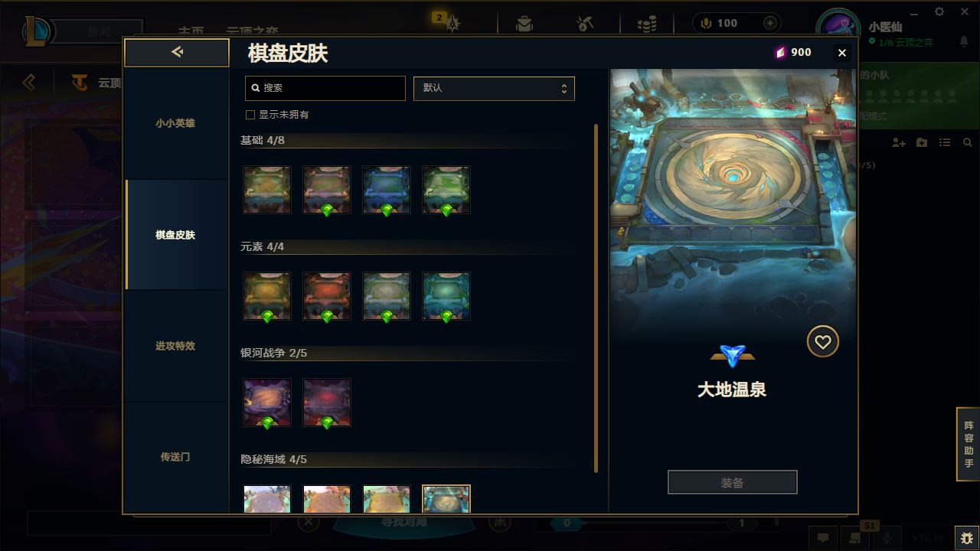Select the red 元素 arena skin thumbnail
This screenshot has width=980, height=551.
(327, 296)
